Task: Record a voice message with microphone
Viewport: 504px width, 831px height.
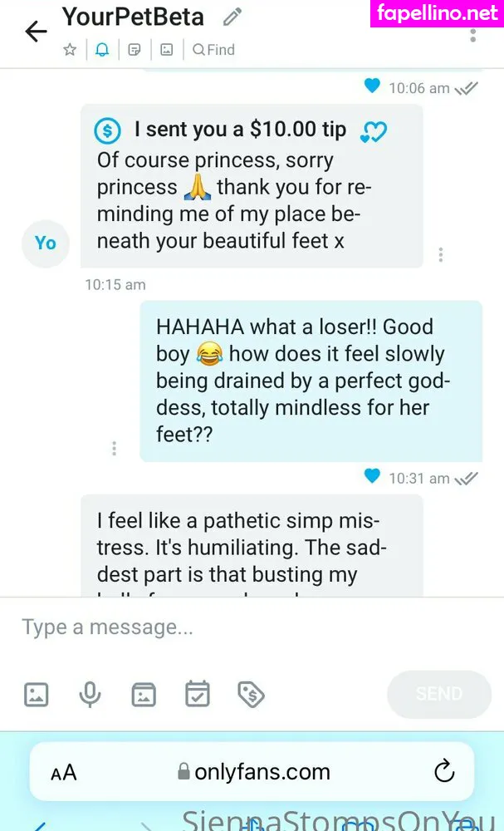Action: [90, 694]
